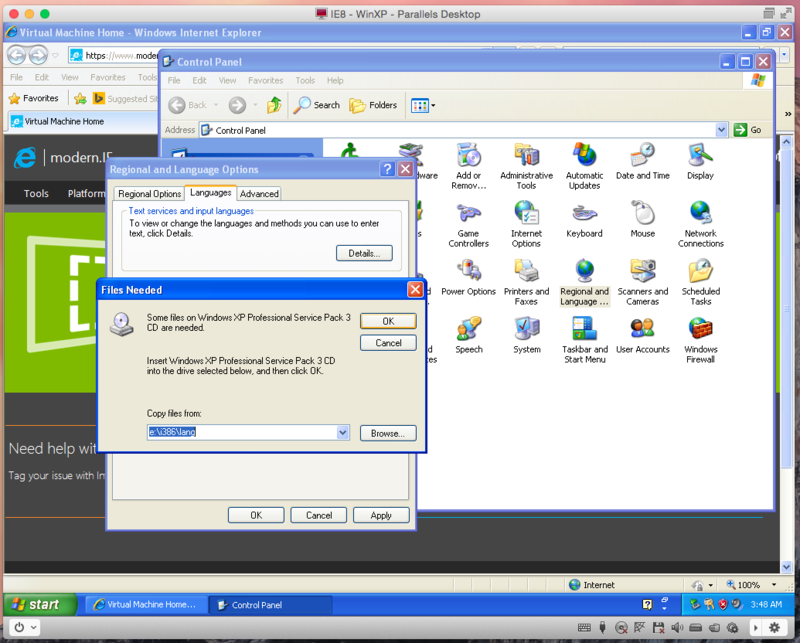This screenshot has height=643, width=800.
Task: Open Favorites menu in Control Panel window
Action: [265, 81]
